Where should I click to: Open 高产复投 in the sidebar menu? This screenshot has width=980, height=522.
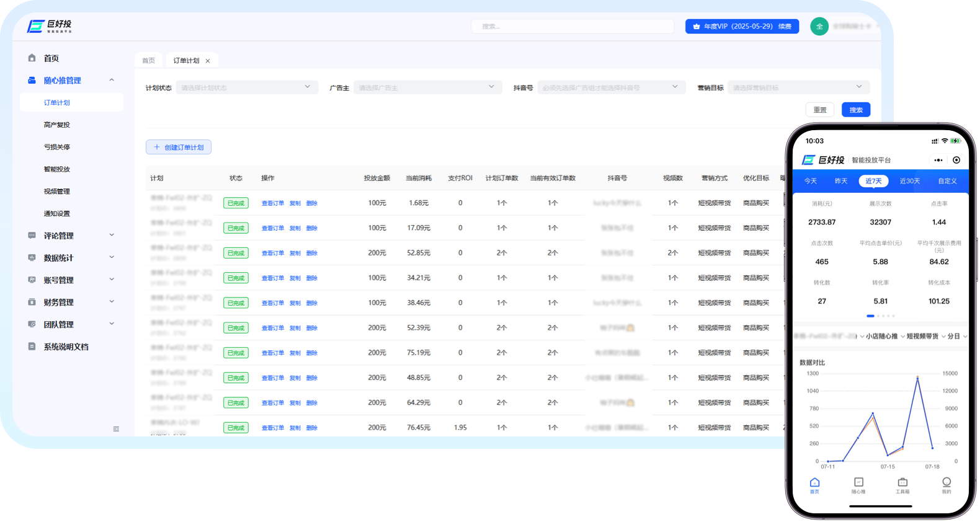pyautogui.click(x=57, y=125)
